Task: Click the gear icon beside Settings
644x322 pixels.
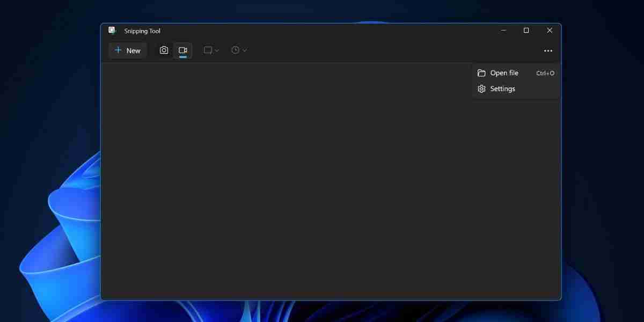Action: click(481, 89)
